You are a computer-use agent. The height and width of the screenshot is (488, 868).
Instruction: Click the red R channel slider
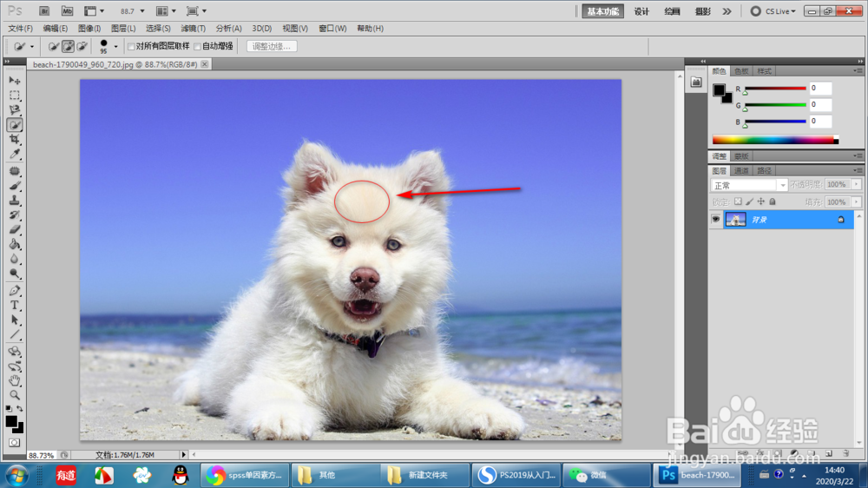pos(775,89)
